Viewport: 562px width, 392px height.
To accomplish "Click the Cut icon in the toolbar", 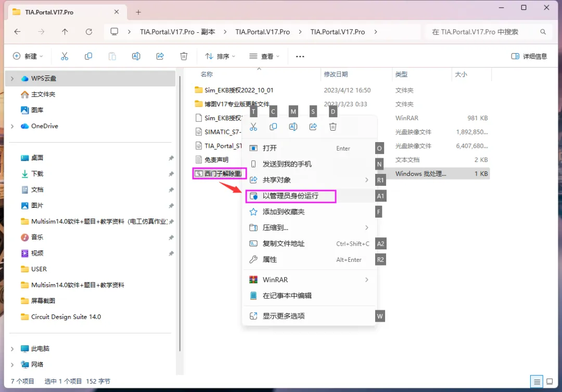I will pos(65,56).
